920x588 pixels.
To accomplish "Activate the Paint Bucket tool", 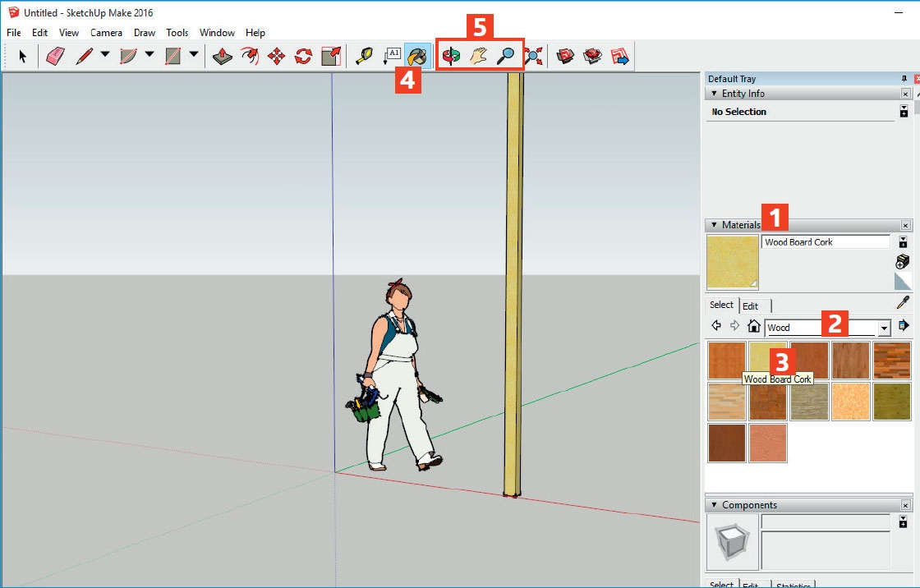I will point(417,56).
